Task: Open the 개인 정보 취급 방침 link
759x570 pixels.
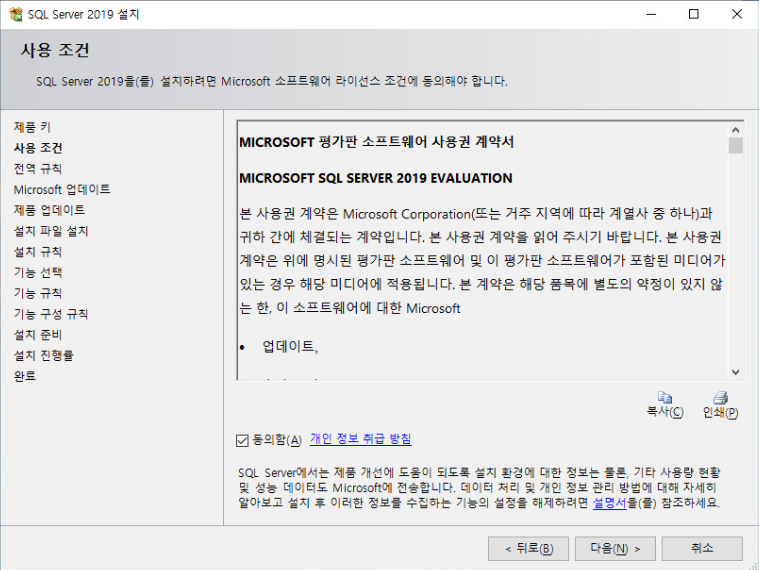Action: [361, 439]
